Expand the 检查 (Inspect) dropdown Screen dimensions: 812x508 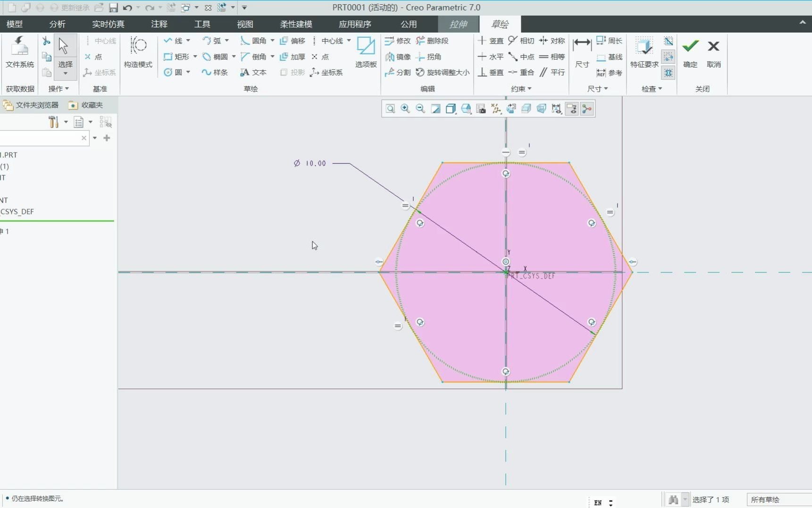tap(652, 88)
